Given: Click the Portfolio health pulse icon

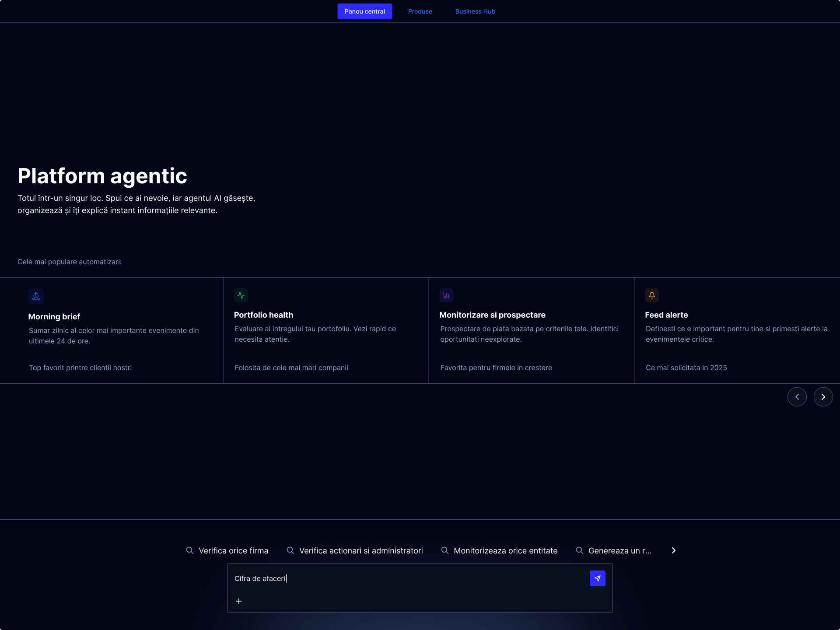Looking at the screenshot, I should 241,295.
